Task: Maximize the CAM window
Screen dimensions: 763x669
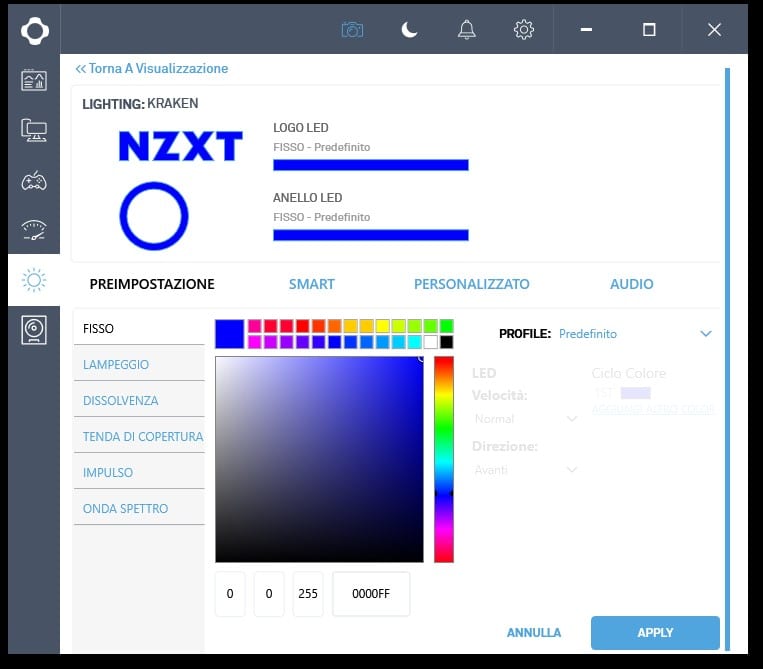Action: pos(649,30)
